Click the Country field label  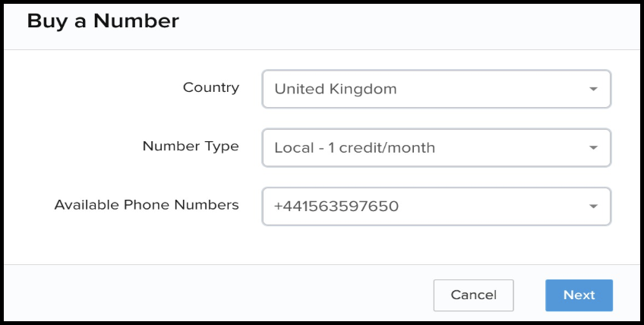coord(211,87)
